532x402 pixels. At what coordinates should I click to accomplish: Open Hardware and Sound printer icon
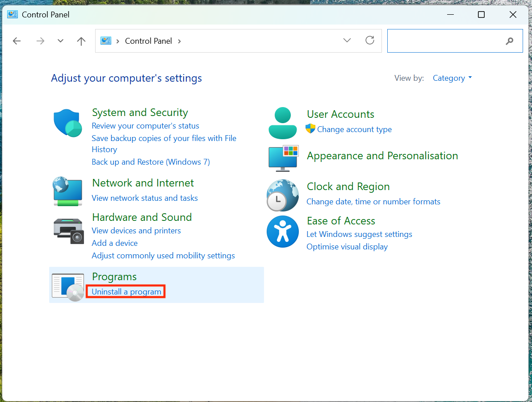click(x=67, y=231)
